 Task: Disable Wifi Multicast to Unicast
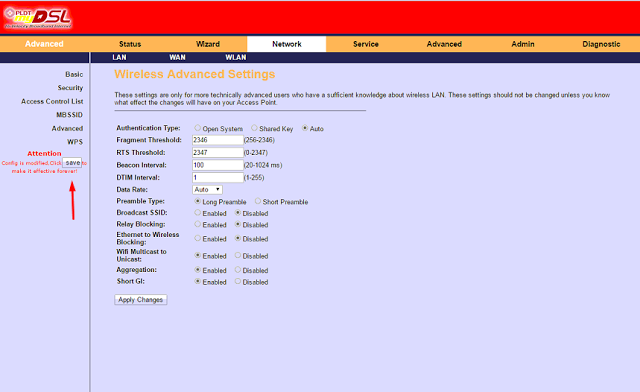[238, 255]
